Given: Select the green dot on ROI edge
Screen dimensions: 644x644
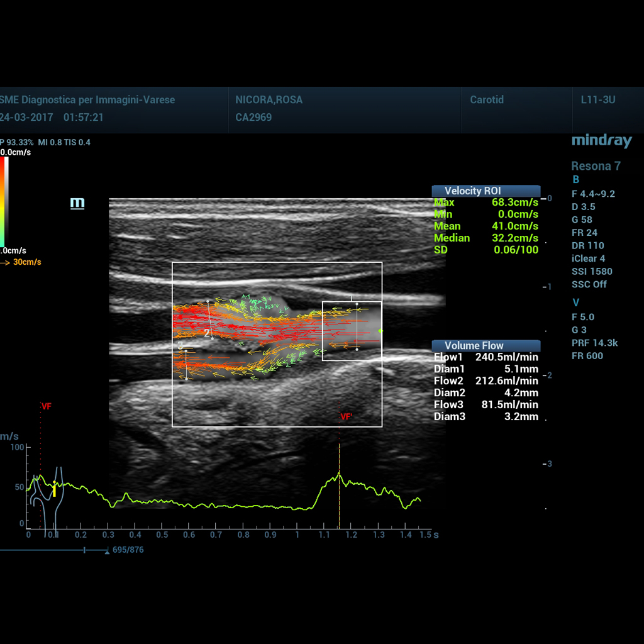Looking at the screenshot, I should click(380, 330).
